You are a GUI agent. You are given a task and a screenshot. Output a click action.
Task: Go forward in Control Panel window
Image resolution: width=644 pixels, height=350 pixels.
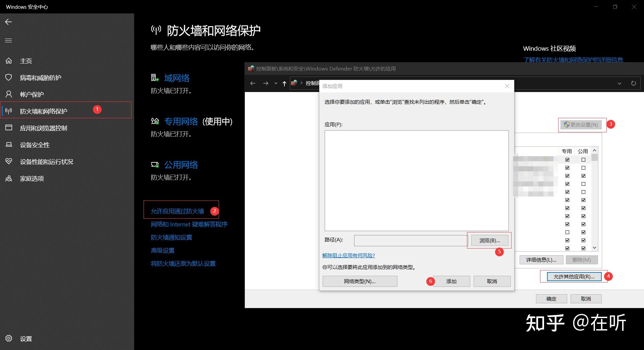[x=266, y=83]
